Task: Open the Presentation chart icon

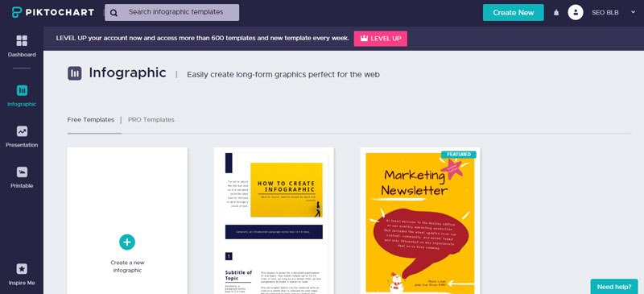Action: click(22, 131)
